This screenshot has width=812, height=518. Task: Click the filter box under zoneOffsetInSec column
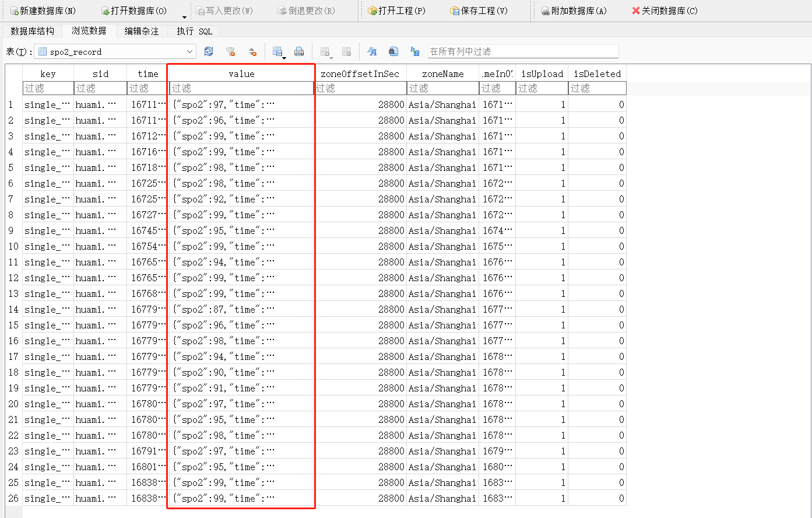coord(360,88)
